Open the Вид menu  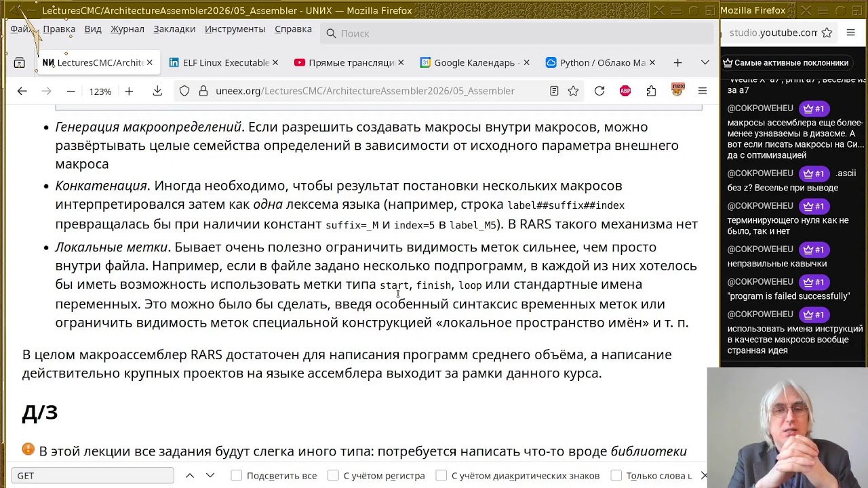tap(93, 28)
